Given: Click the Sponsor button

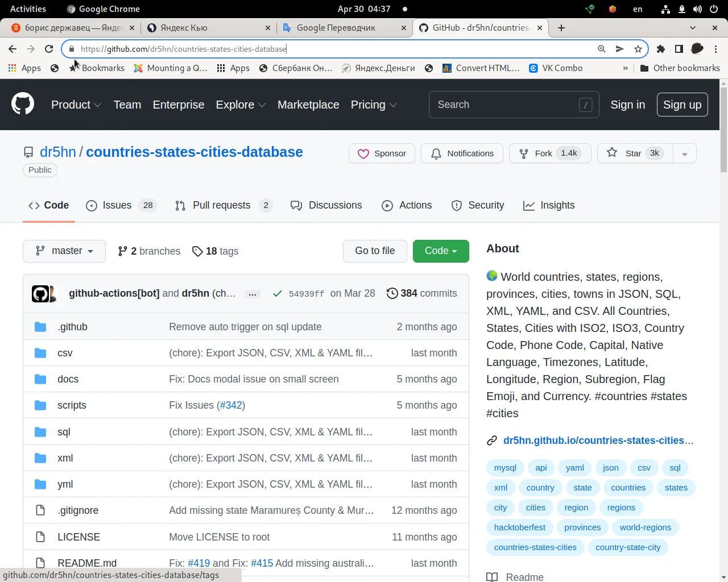Looking at the screenshot, I should point(382,153).
